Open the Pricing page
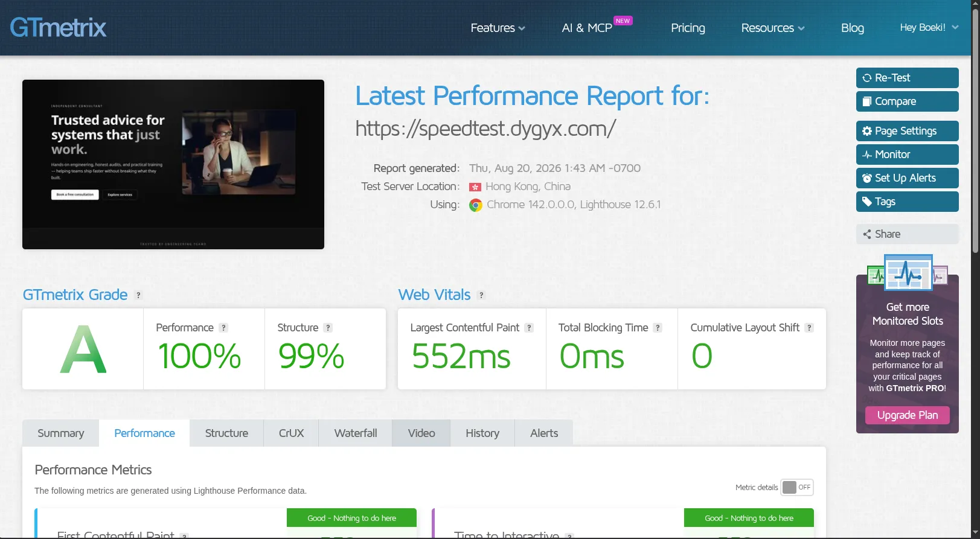 (x=688, y=28)
